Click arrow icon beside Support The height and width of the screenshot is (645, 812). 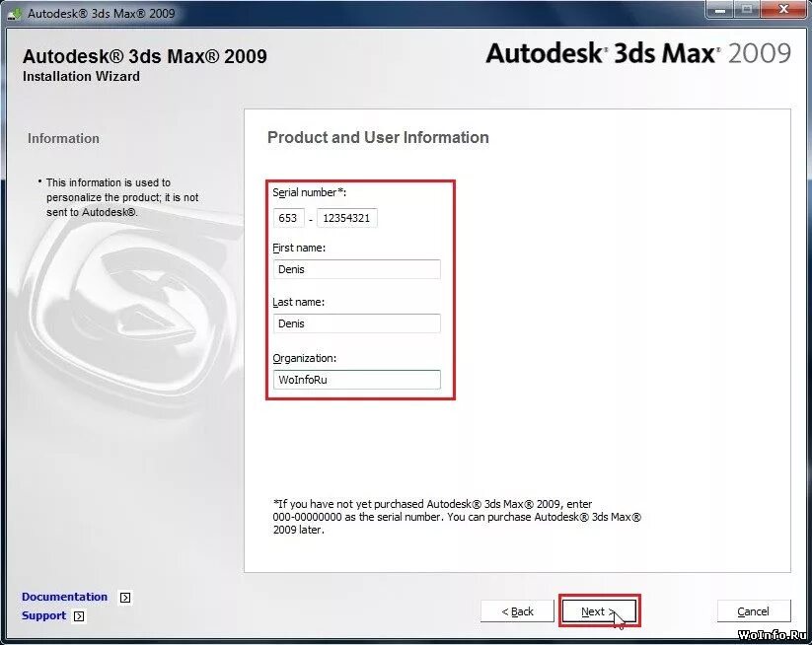79,616
